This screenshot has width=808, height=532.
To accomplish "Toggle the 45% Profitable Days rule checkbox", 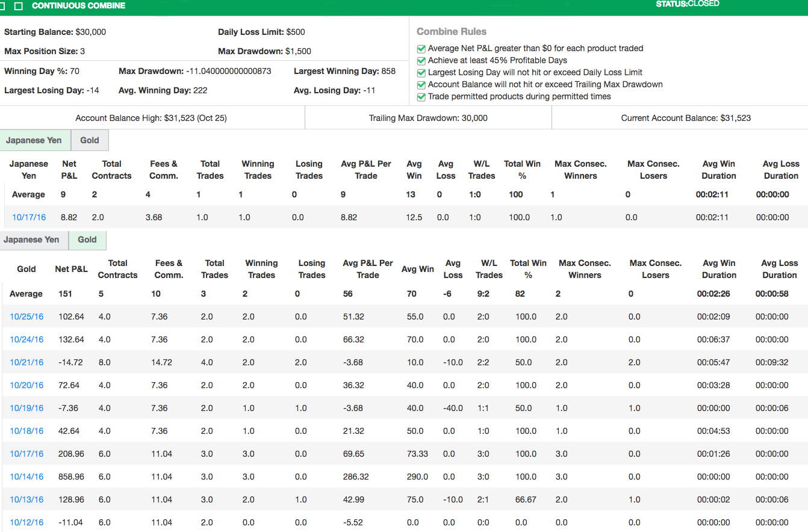I will pos(421,61).
